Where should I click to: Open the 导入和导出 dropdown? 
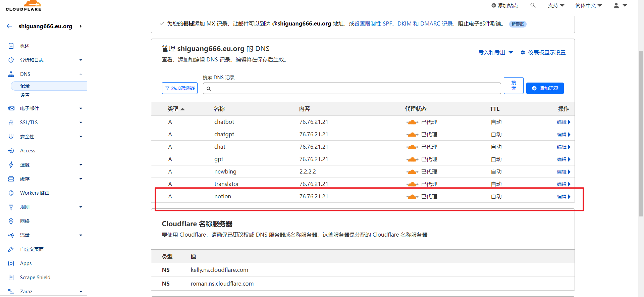[x=496, y=52]
